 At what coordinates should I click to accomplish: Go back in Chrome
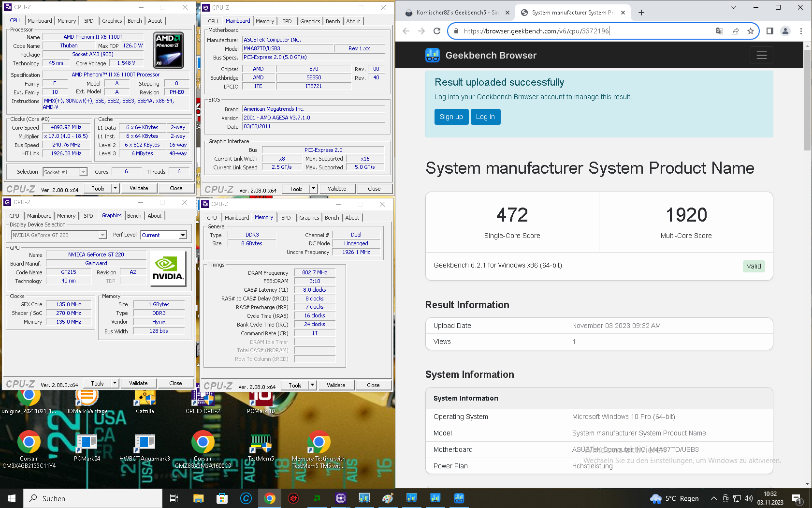click(406, 31)
